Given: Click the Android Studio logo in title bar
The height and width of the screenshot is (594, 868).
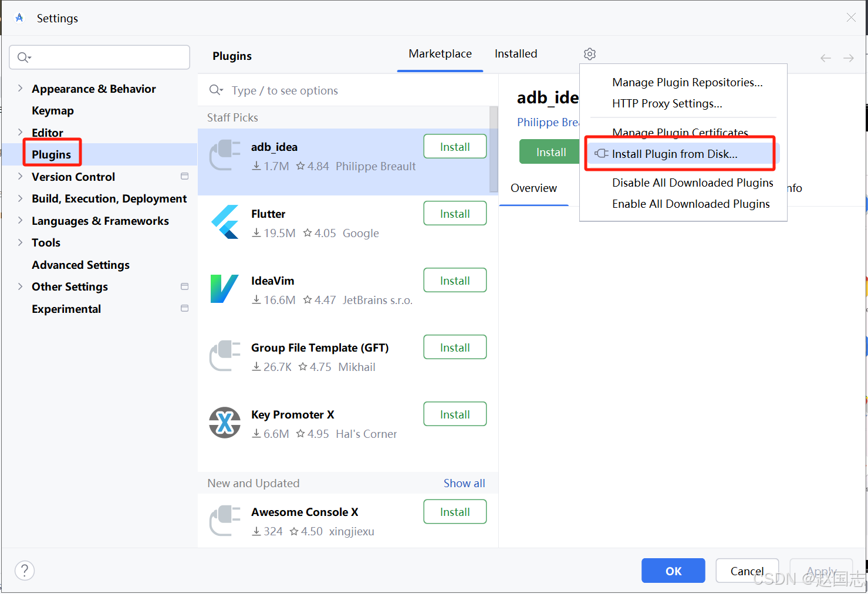Looking at the screenshot, I should point(19,18).
